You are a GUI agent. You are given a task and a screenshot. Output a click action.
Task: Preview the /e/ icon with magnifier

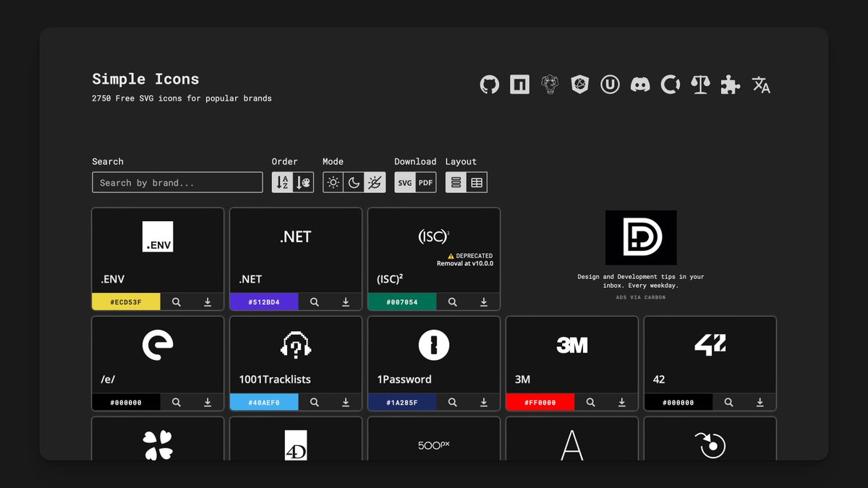click(x=176, y=403)
